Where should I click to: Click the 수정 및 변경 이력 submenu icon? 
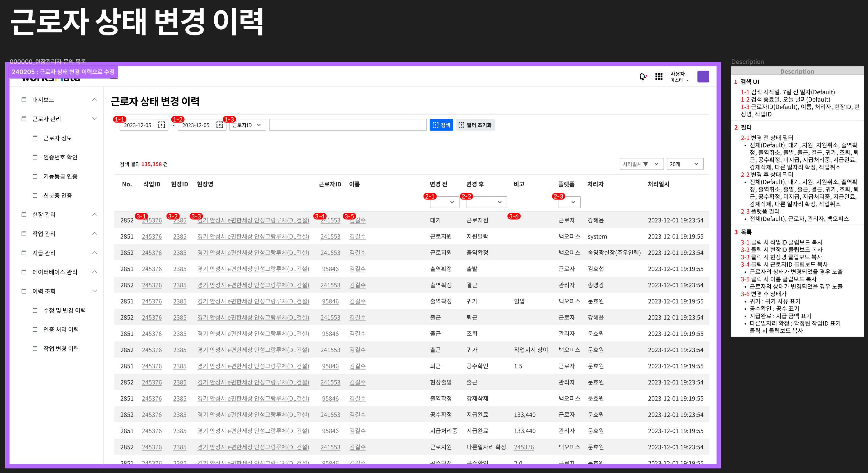click(x=35, y=311)
